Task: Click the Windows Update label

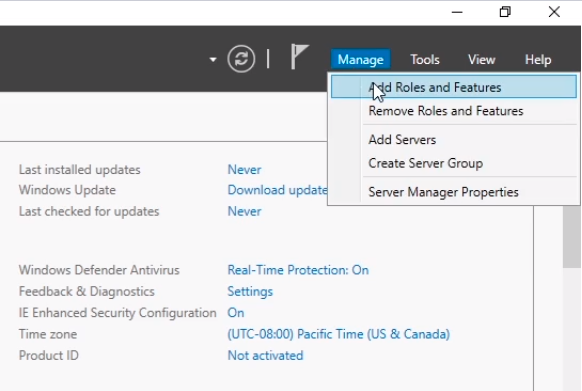Action: tap(67, 190)
